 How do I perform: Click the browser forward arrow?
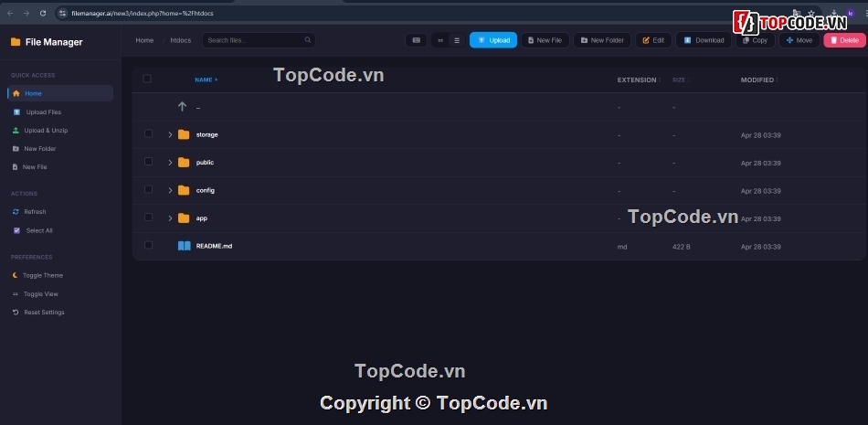pos(26,13)
